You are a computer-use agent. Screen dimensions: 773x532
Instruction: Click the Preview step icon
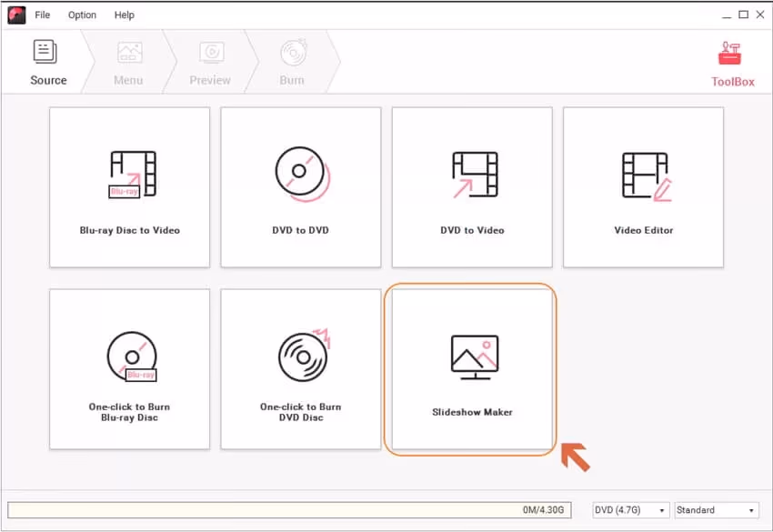pos(210,52)
